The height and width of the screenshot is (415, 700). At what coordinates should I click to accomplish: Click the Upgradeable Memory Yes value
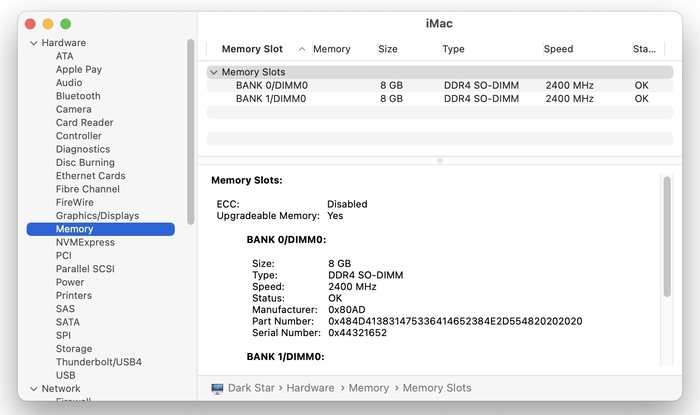pos(335,216)
